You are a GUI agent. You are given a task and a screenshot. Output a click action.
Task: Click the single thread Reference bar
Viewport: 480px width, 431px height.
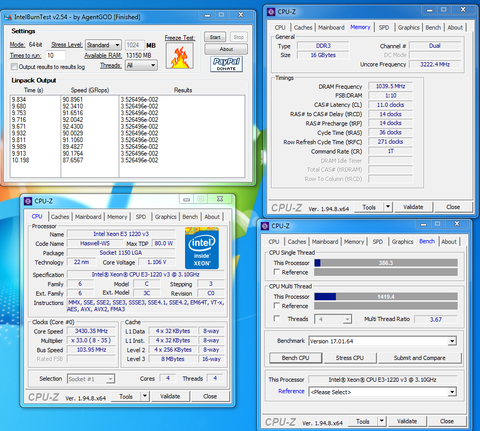coord(386,272)
